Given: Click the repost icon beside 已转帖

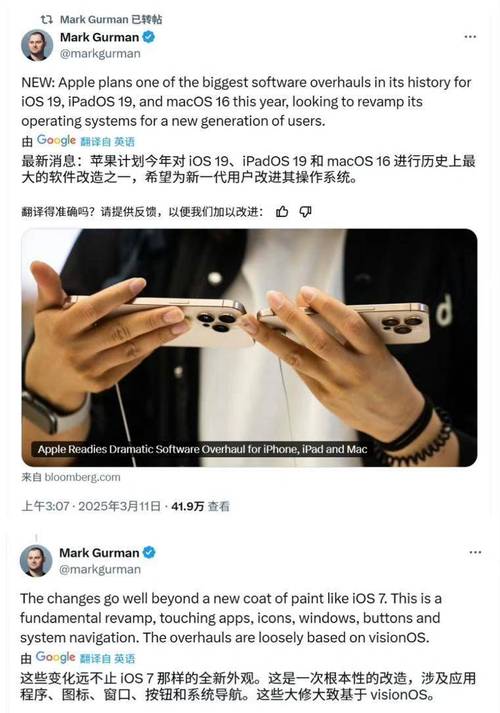Looking at the screenshot, I should 46,19.
